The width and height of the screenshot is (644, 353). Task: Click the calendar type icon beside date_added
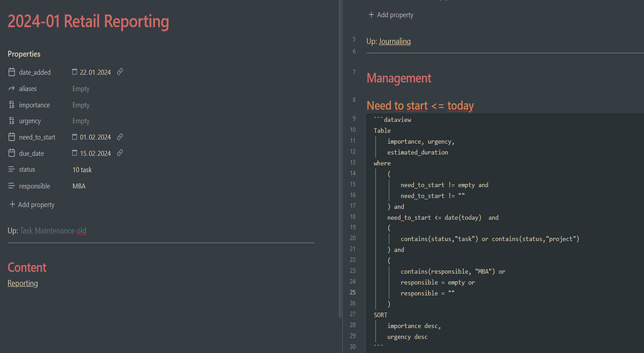(12, 72)
